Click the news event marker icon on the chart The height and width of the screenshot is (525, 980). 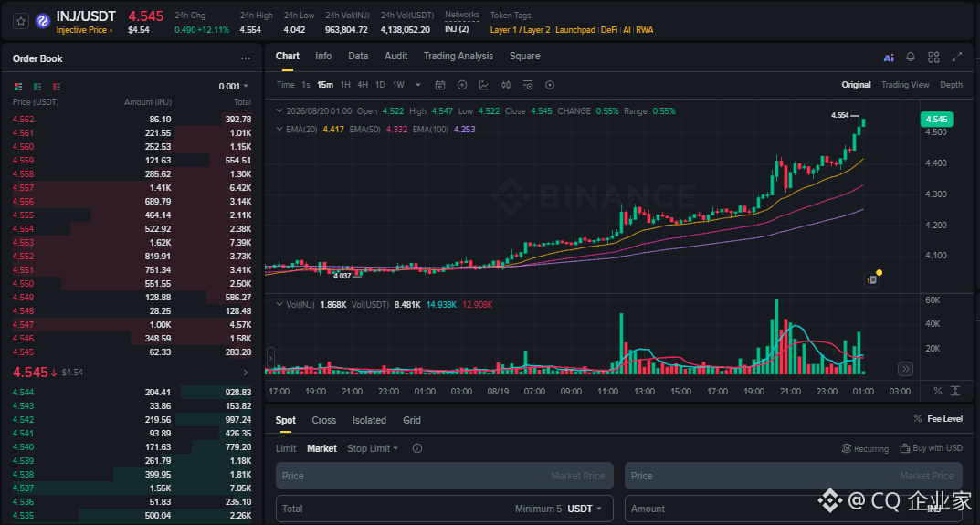pyautogui.click(x=872, y=279)
